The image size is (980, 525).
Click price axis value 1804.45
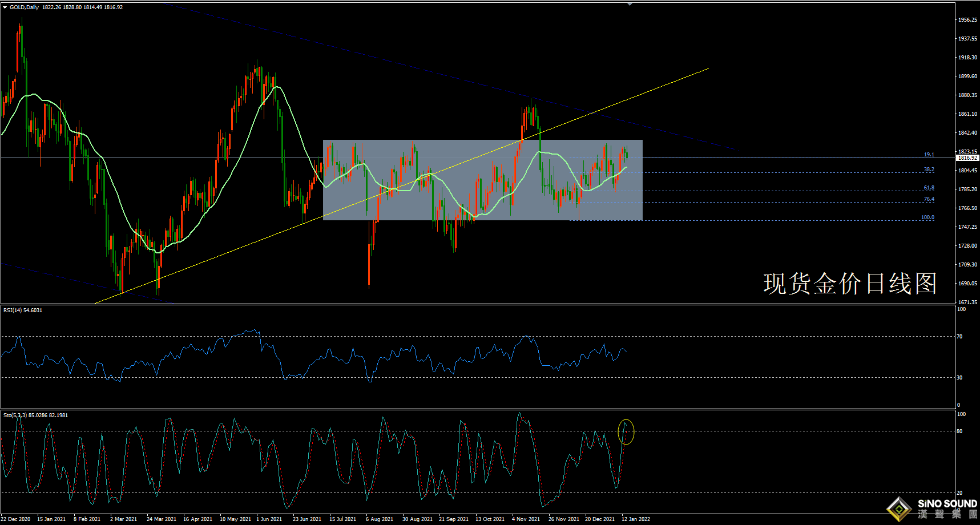(x=967, y=171)
